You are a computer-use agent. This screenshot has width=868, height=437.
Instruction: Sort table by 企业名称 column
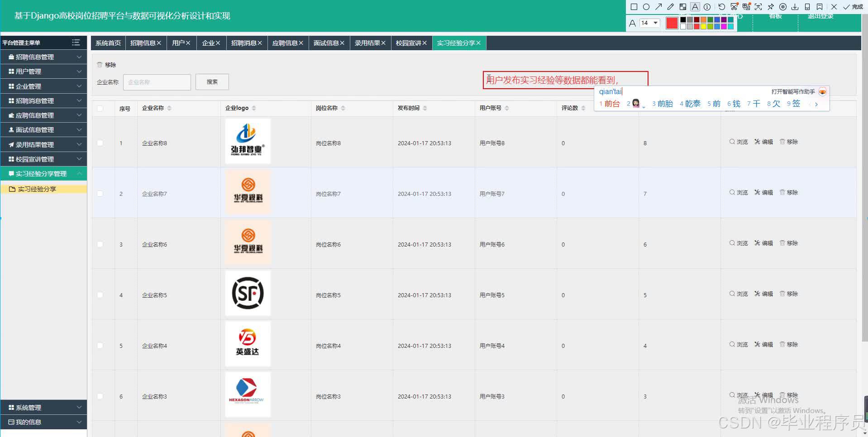(169, 108)
